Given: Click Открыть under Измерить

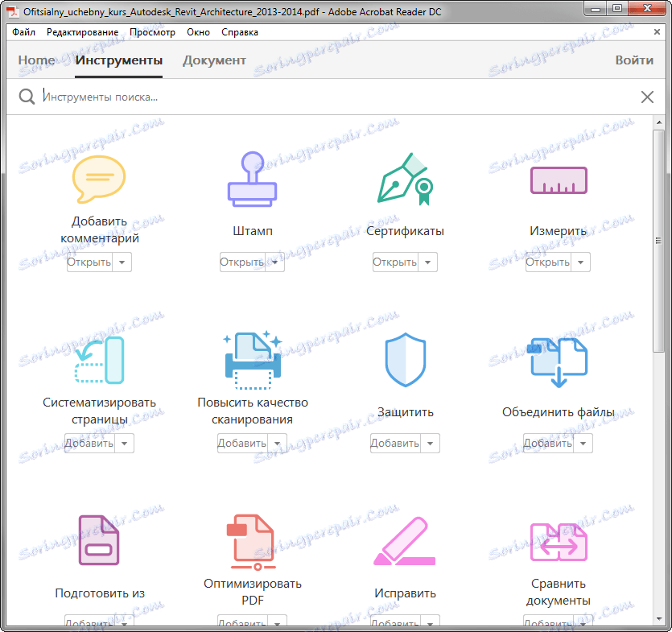Looking at the screenshot, I should coord(548,262).
